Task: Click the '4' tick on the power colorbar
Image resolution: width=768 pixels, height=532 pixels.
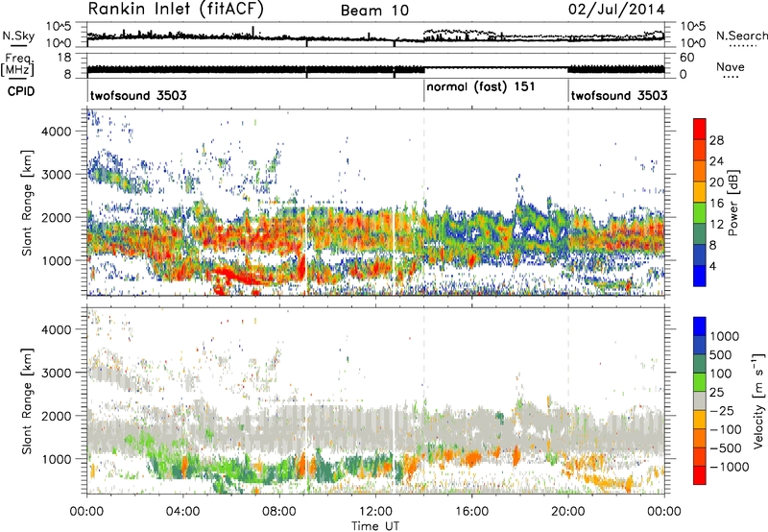Action: coord(712,266)
